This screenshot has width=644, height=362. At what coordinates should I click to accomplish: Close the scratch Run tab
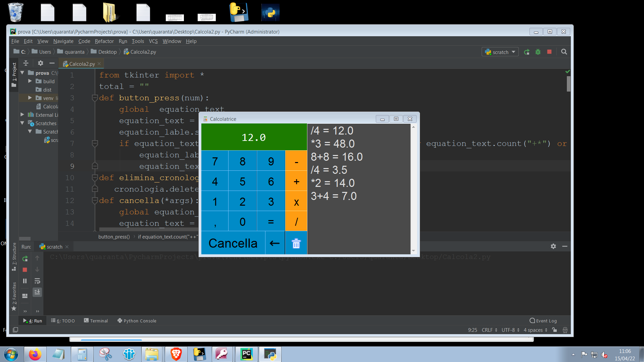pos(67,247)
